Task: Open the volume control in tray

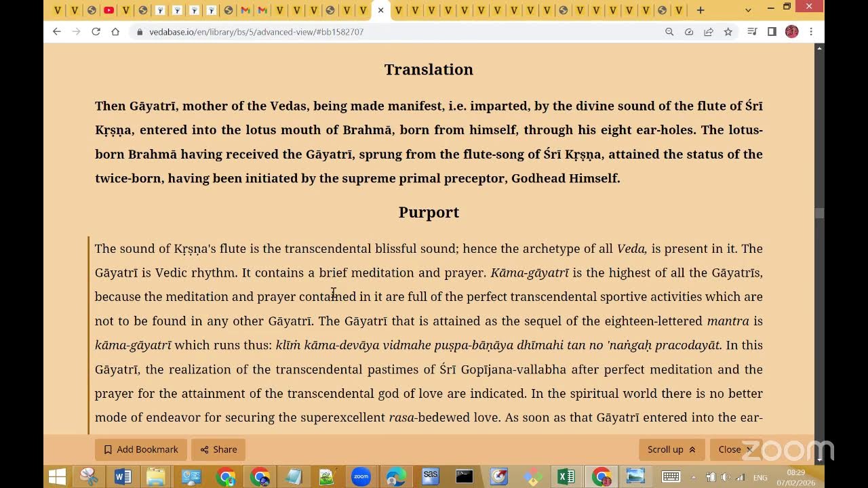Action: pyautogui.click(x=726, y=477)
